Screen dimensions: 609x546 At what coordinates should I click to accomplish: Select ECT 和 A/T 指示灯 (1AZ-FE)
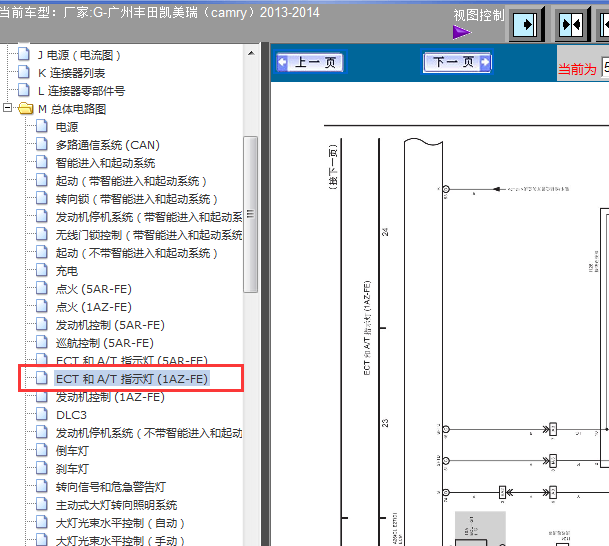click(132, 379)
